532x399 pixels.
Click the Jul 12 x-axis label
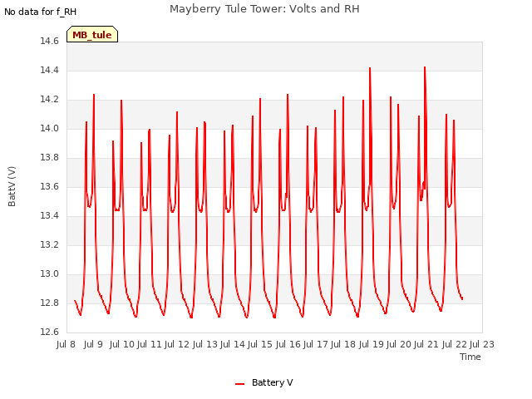[x=177, y=344]
